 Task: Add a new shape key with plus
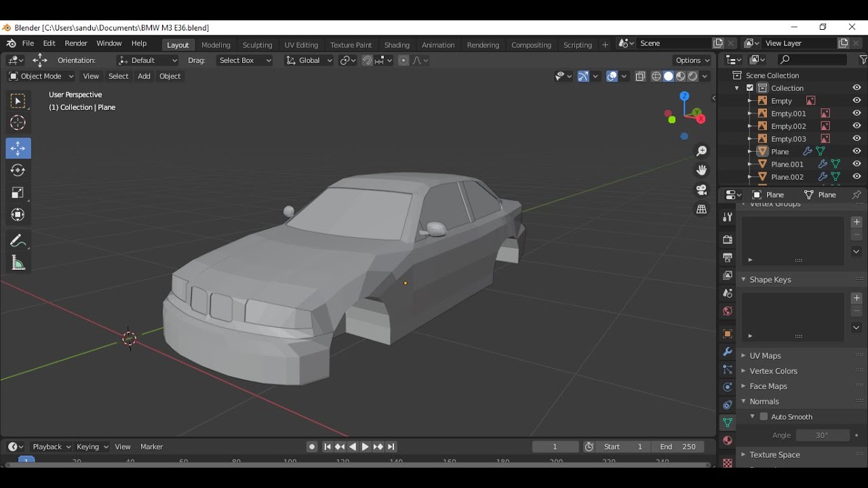point(856,298)
